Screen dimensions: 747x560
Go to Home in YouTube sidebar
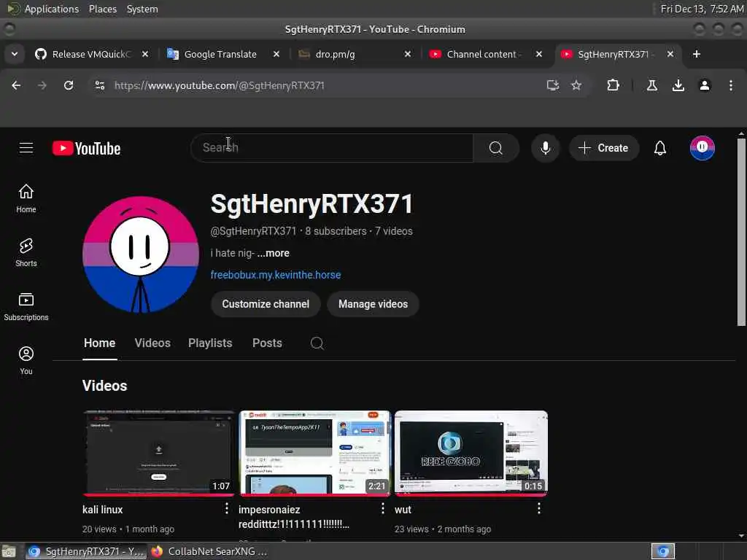pos(26,198)
